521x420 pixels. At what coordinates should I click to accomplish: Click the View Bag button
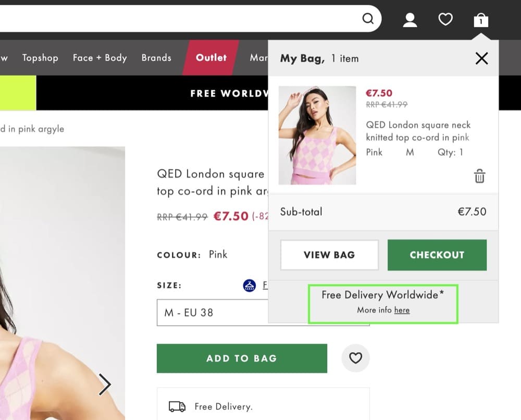(x=329, y=255)
